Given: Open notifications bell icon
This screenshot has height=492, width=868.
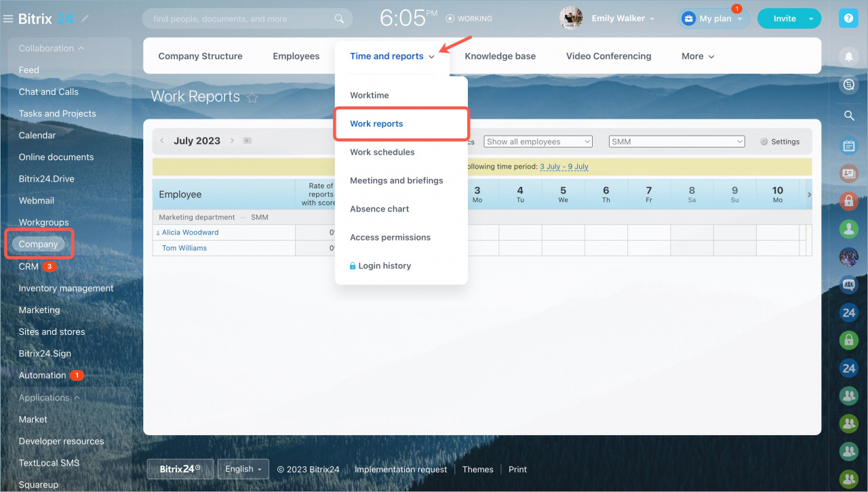Looking at the screenshot, I should point(848,57).
